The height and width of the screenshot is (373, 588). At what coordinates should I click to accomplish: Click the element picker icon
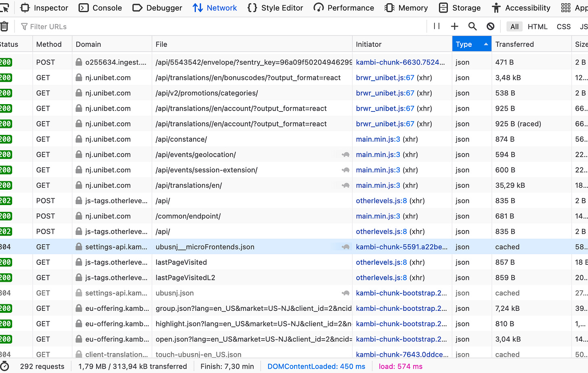click(4, 8)
